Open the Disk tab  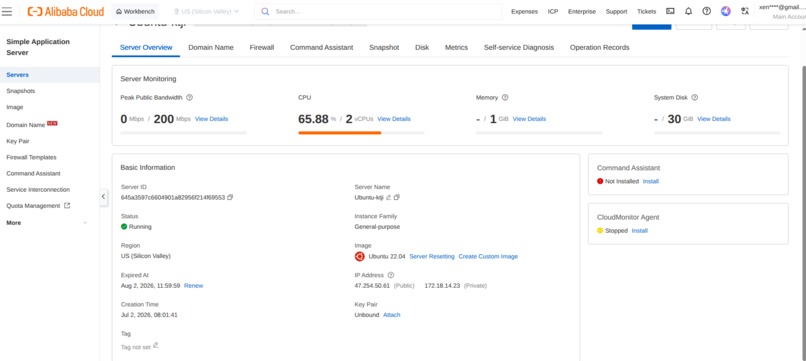pyautogui.click(x=422, y=47)
